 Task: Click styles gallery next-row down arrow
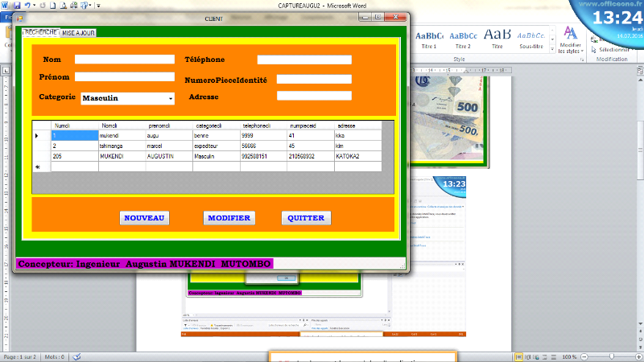(x=552, y=39)
